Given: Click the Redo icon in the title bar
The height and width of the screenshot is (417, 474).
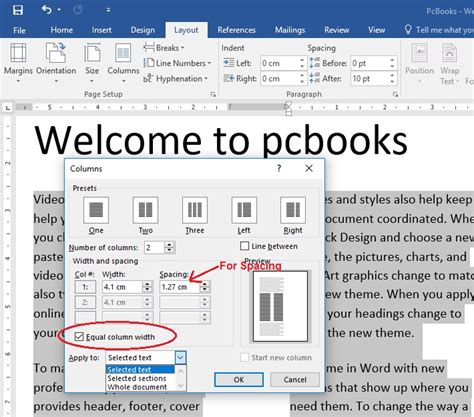Looking at the screenshot, I should pyautogui.click(x=78, y=10).
